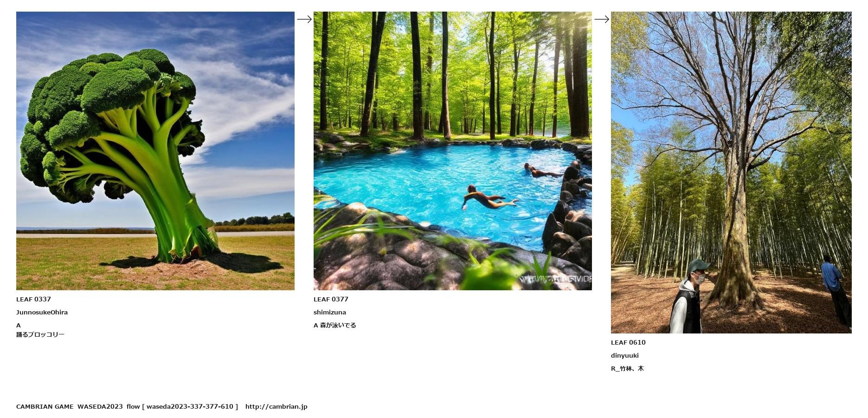
Task: Click the swimmer in the blue pool
Action: pyautogui.click(x=489, y=198)
